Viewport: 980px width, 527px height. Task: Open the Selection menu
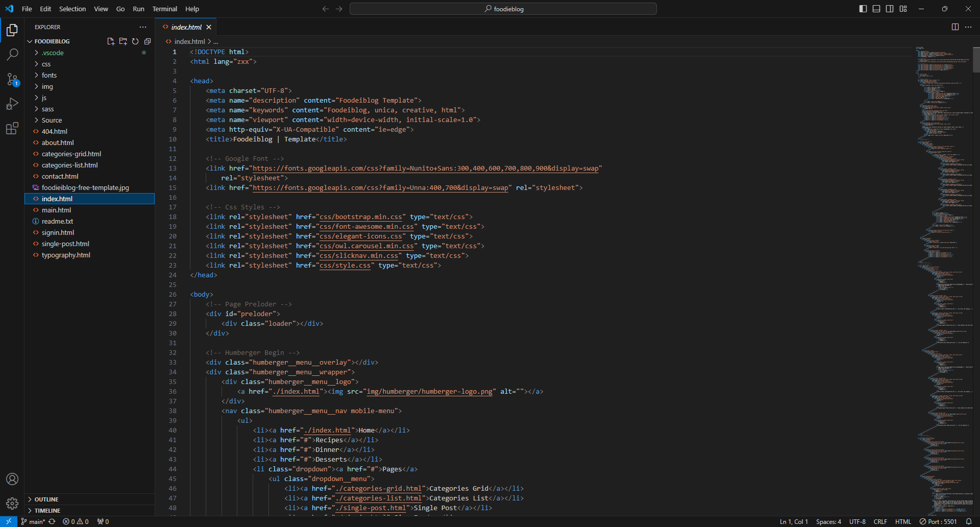(x=72, y=9)
